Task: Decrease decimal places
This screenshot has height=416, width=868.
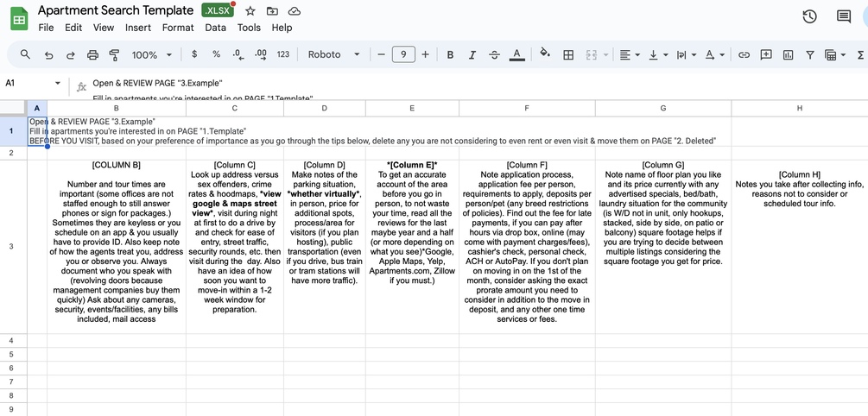Action: tap(238, 54)
